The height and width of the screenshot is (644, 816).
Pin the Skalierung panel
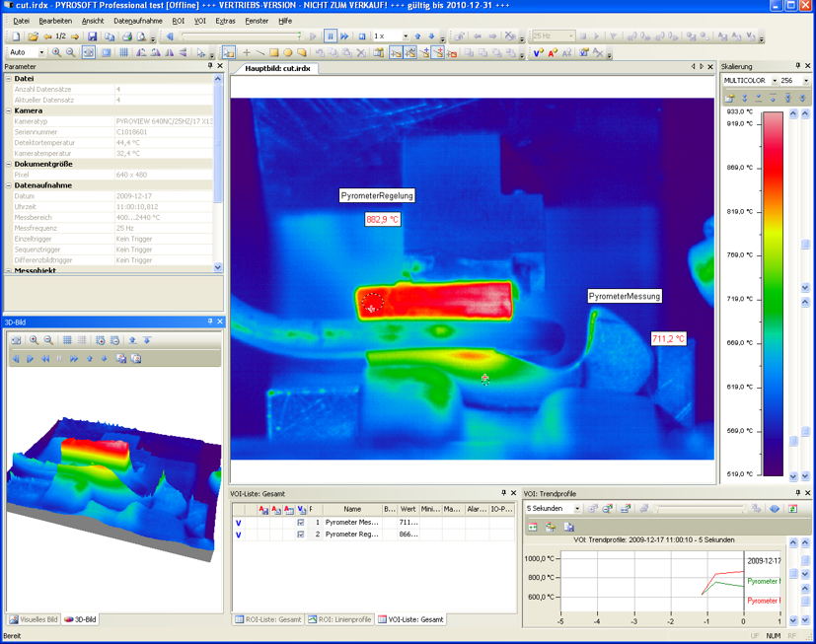[x=797, y=66]
